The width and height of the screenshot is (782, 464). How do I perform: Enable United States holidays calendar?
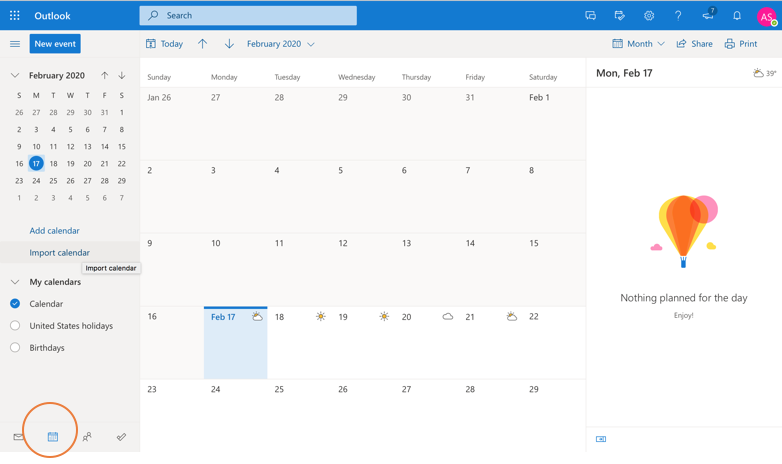(x=15, y=325)
